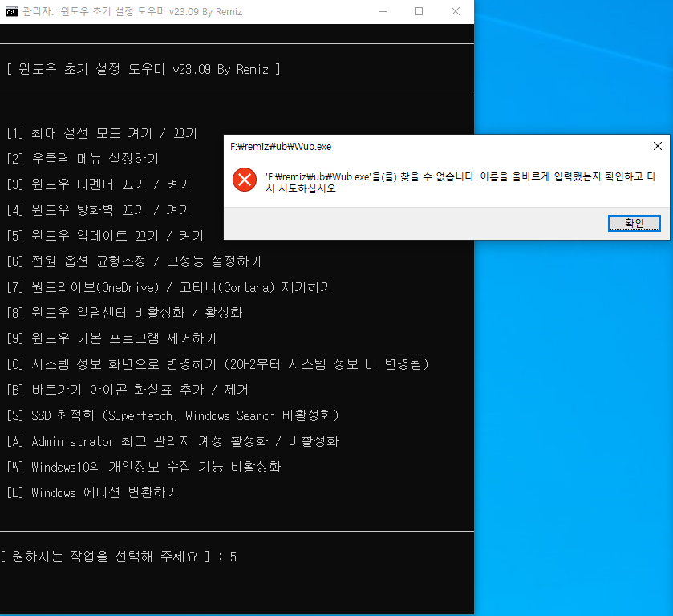Click menu line [S] SSD 최적화
Screen dimensions: 673x616
173,415
